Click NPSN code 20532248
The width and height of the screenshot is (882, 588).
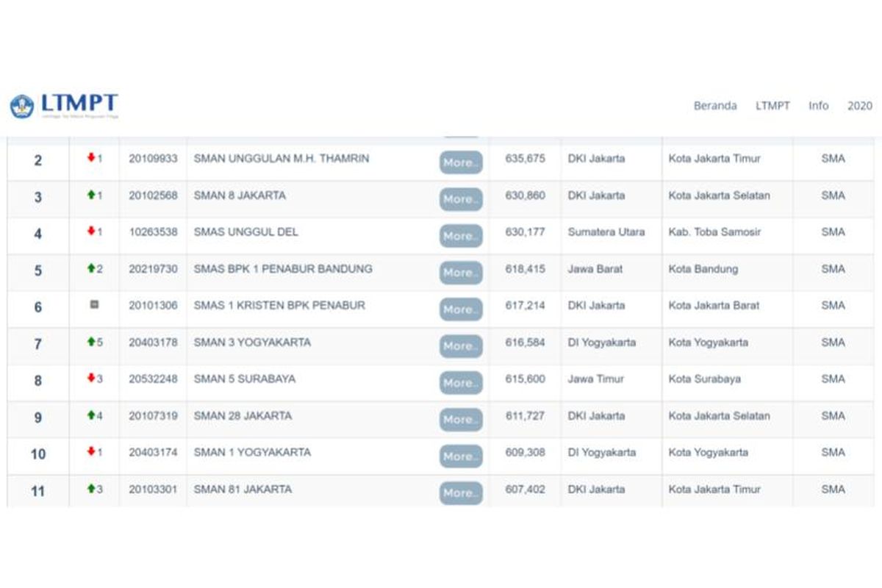pos(153,379)
